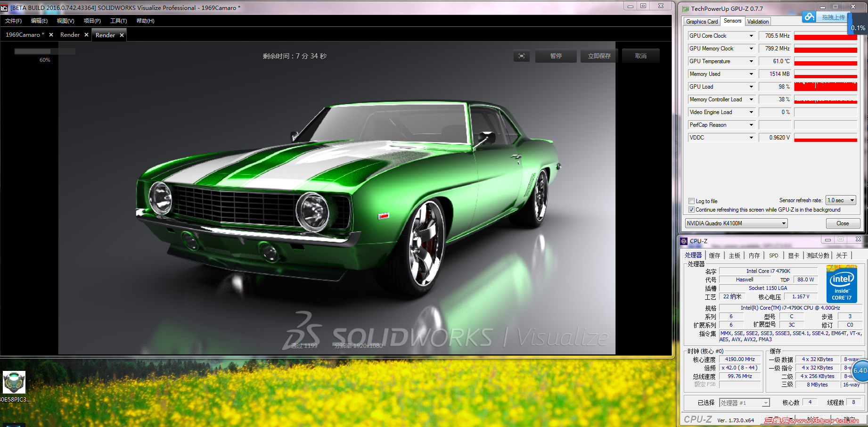Open the Video Engine Load sensor dropdown
The image size is (868, 427).
pyautogui.click(x=751, y=112)
